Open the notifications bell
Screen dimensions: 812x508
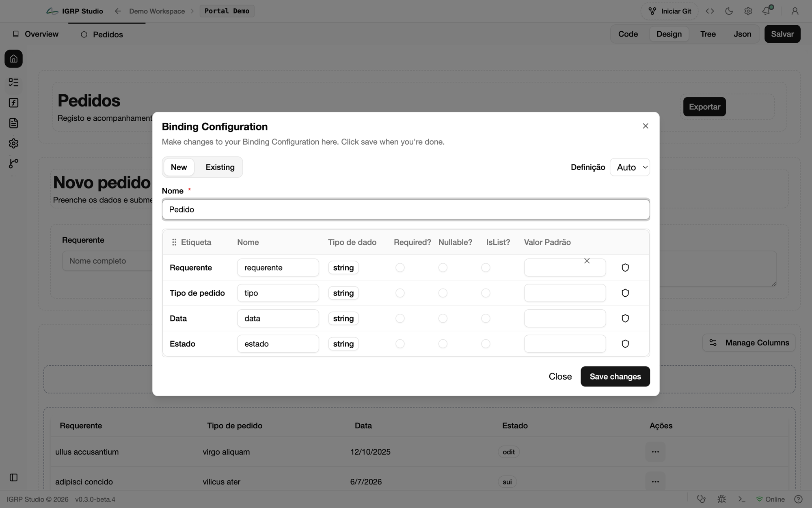pyautogui.click(x=767, y=11)
